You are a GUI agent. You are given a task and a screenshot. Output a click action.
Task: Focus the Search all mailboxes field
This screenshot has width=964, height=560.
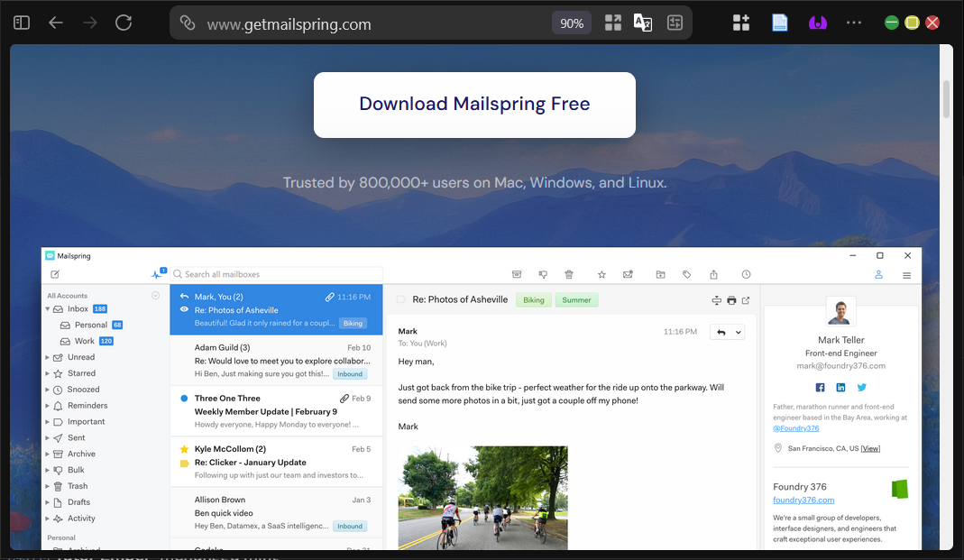coord(277,274)
